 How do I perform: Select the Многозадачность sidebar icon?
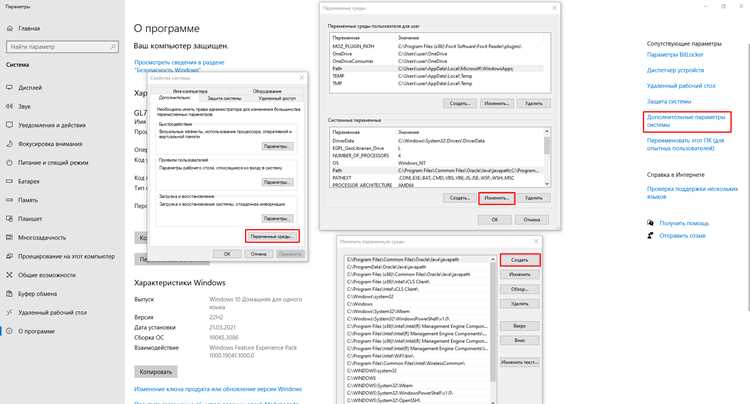coord(10,237)
